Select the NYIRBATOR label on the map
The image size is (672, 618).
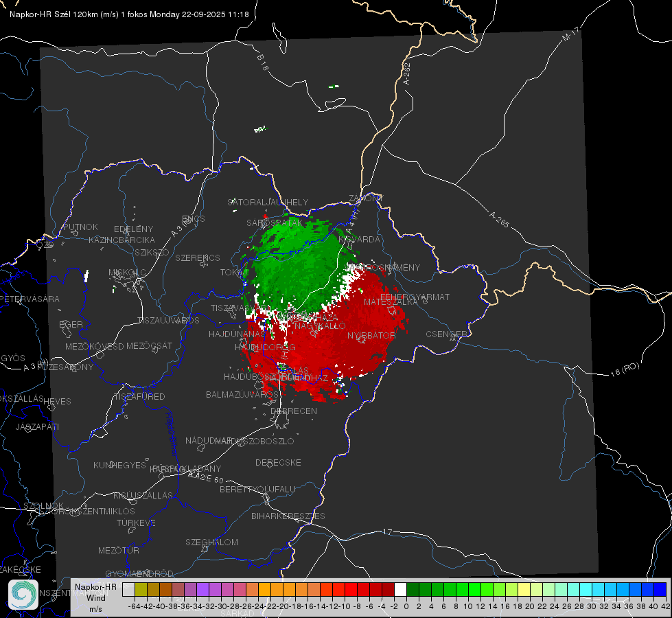371,335
